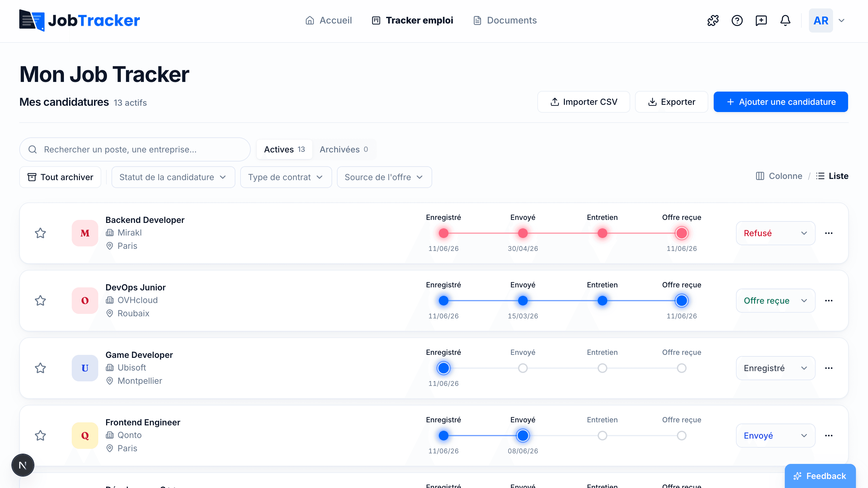This screenshot has width=868, height=488.
Task: Open more options for Game Developer
Action: click(829, 368)
